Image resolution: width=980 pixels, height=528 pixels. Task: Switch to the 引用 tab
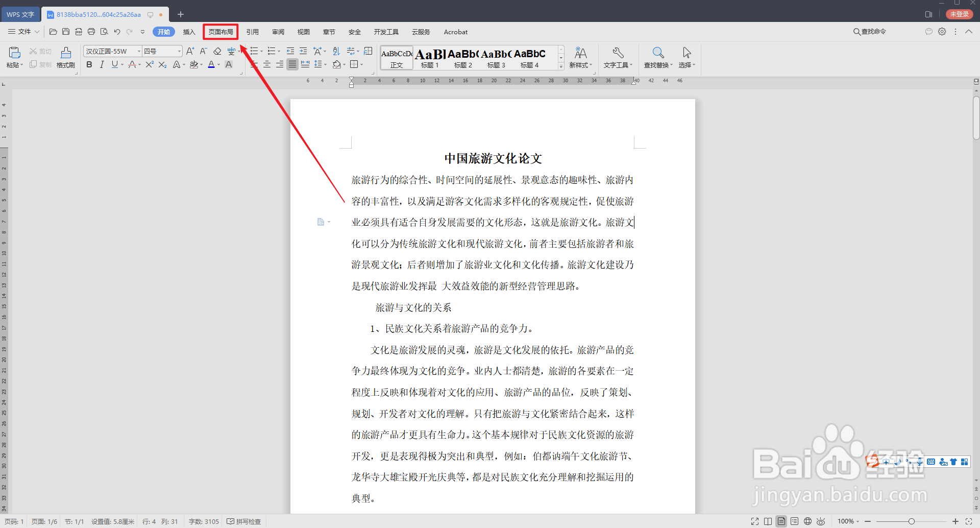pyautogui.click(x=253, y=32)
